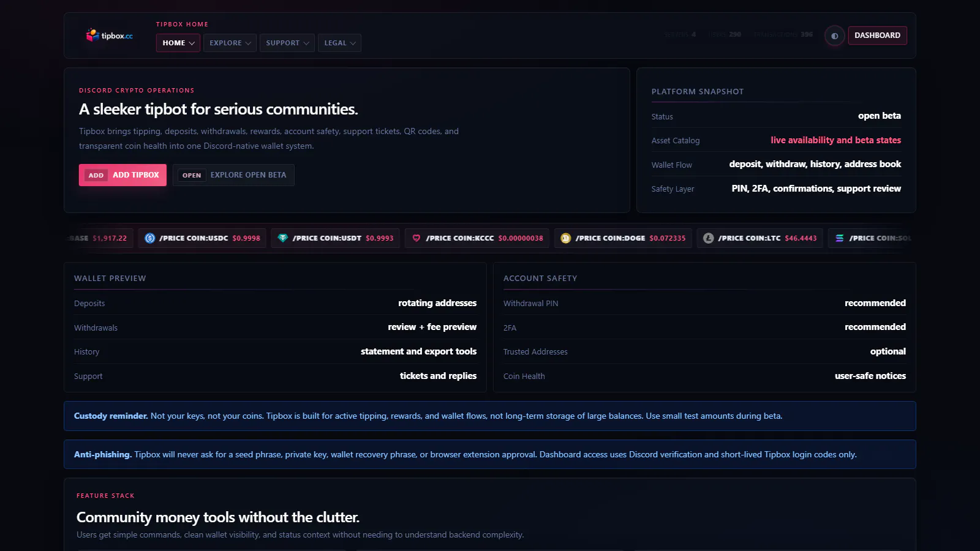This screenshot has width=980, height=551.
Task: Open the Dashboard
Action: [877, 36]
